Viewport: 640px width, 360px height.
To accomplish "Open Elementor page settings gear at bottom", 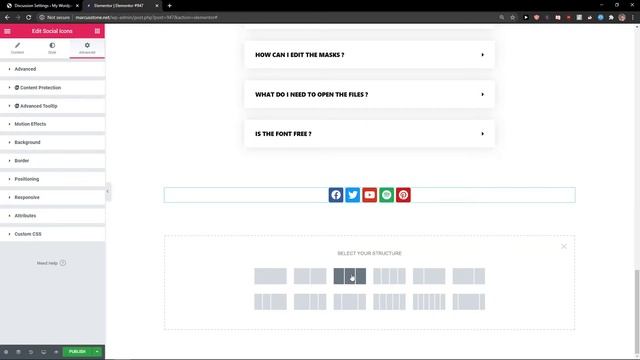I will (6, 352).
